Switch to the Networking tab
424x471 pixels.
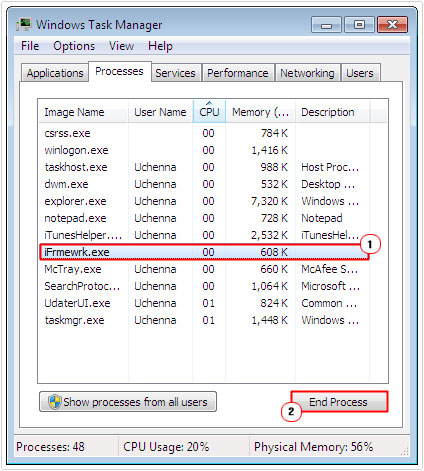pyautogui.click(x=307, y=73)
